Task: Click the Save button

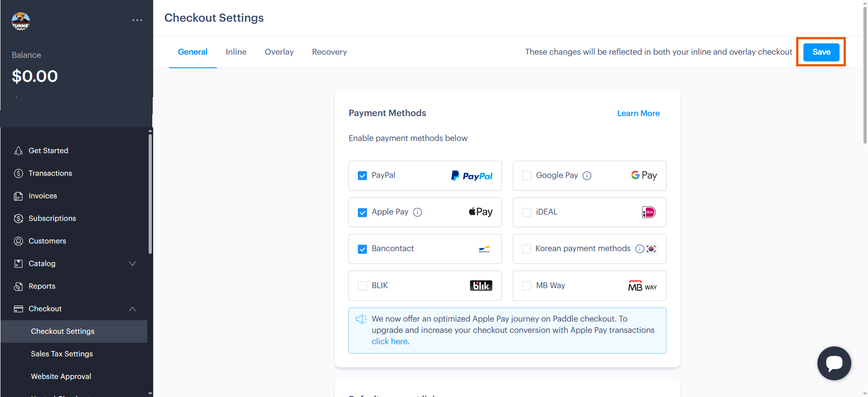Action: tap(821, 52)
